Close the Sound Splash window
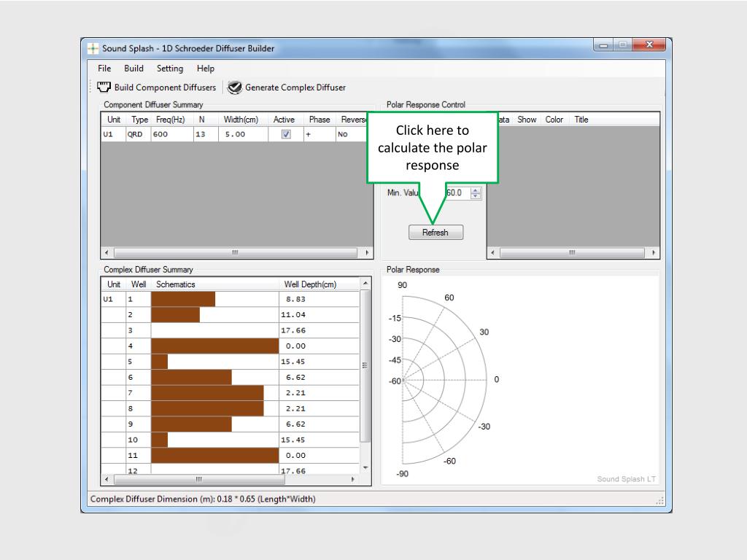 (649, 44)
